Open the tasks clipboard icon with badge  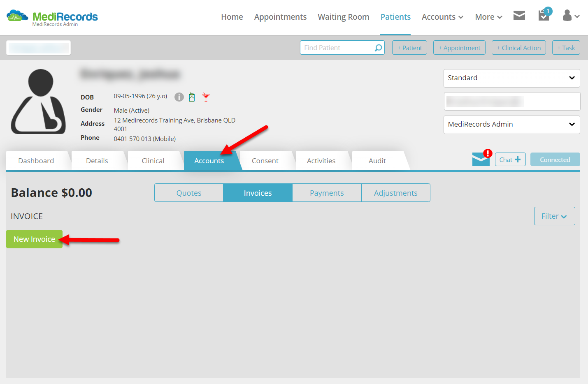point(544,15)
